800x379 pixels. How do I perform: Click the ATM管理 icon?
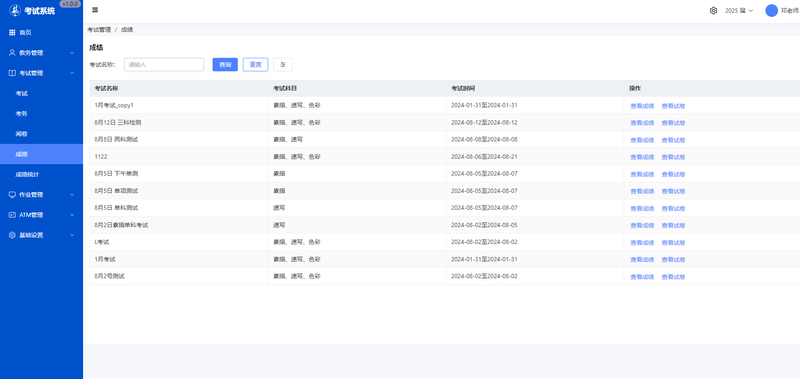[x=12, y=215]
